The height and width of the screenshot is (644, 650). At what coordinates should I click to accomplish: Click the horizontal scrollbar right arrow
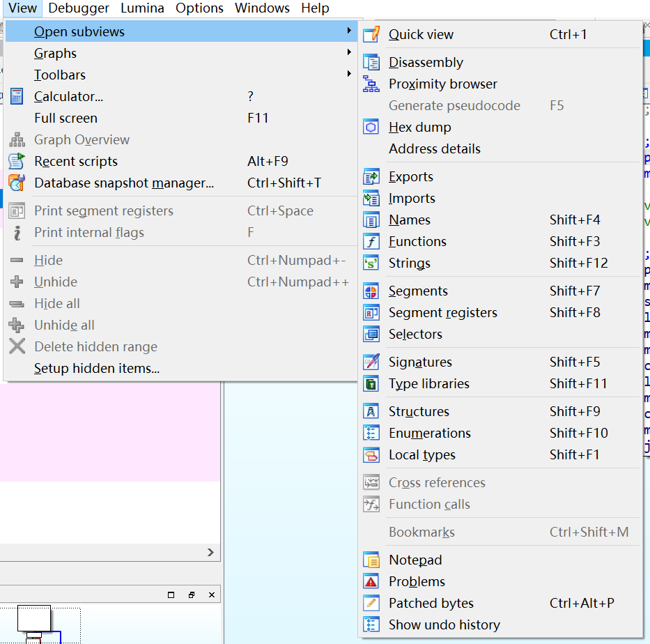point(210,553)
